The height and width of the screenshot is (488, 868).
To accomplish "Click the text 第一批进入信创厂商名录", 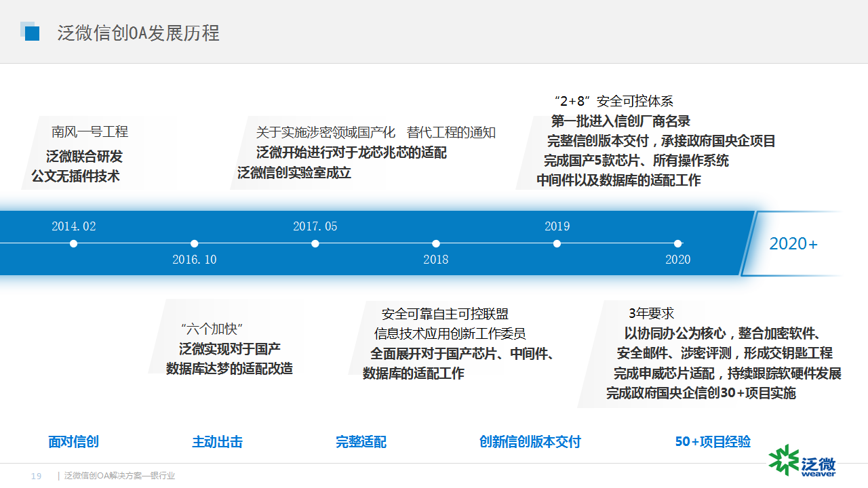I will 620,121.
